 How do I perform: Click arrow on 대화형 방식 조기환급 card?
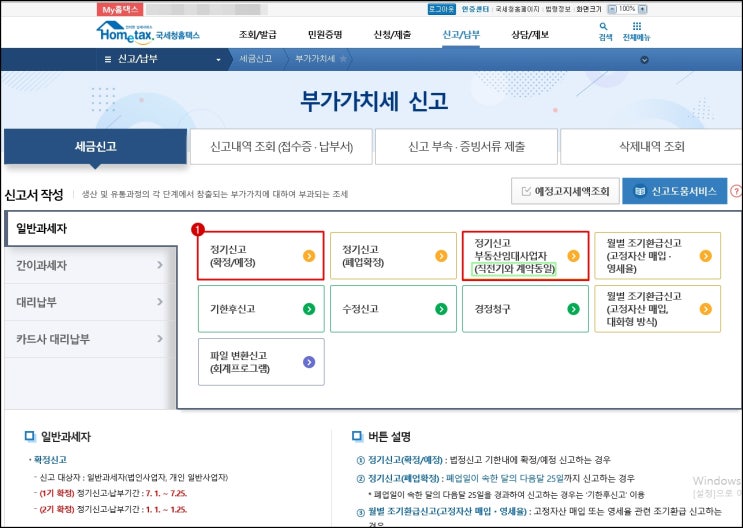(x=706, y=309)
